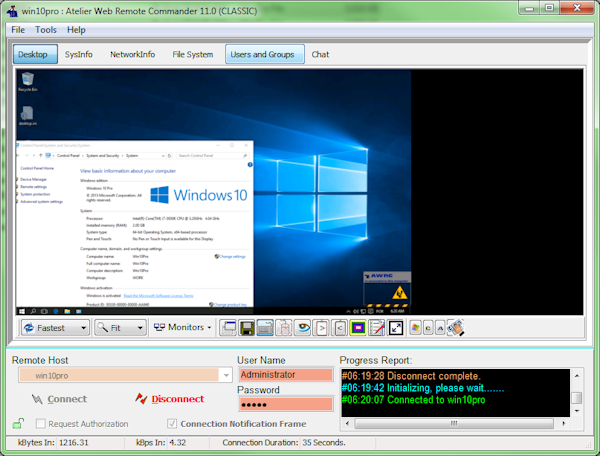Click Progress Report scroll down arrow
Viewport: 600px width, 456px height.
tap(577, 411)
